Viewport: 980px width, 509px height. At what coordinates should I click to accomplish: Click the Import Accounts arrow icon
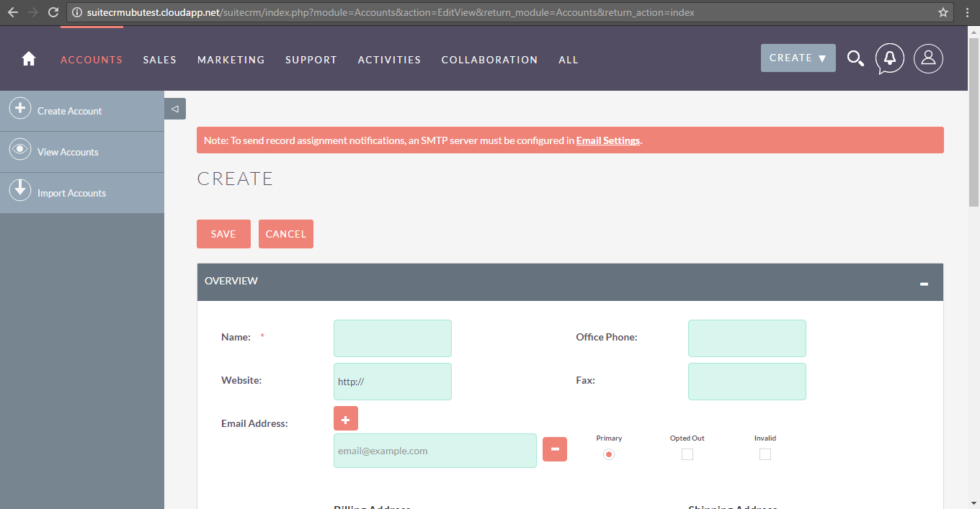(19, 191)
